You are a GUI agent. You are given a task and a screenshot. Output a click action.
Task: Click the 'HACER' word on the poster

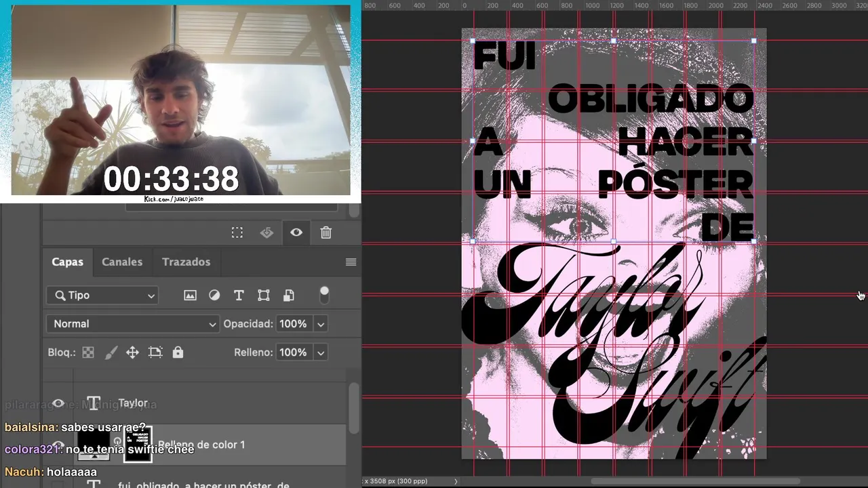686,141
